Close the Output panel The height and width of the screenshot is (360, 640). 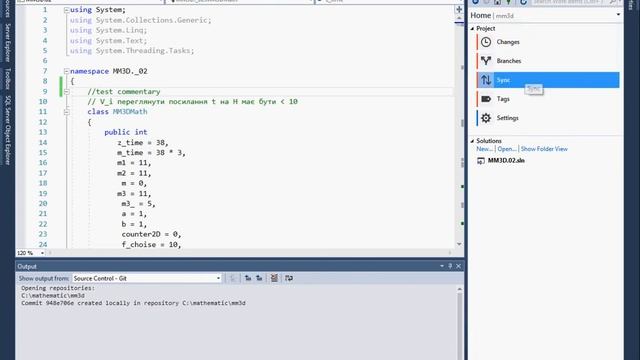(458, 266)
